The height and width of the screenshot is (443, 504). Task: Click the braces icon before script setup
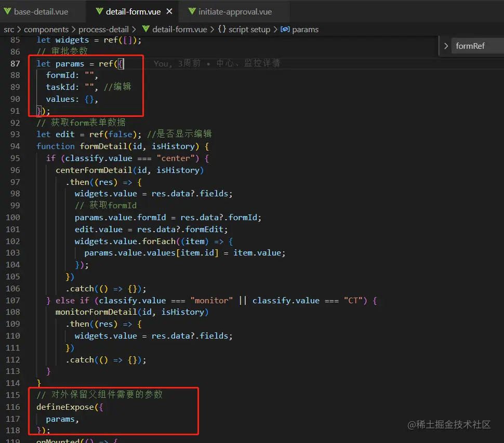[222, 29]
